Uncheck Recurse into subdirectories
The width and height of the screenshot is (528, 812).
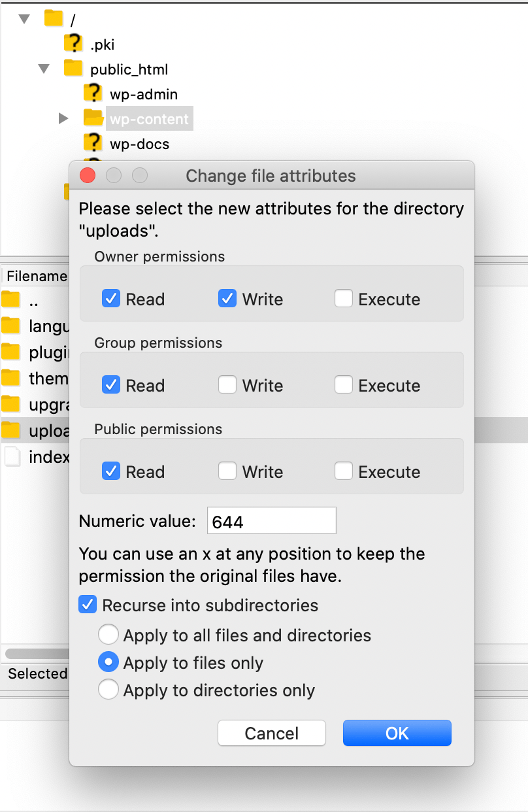pyautogui.click(x=88, y=605)
